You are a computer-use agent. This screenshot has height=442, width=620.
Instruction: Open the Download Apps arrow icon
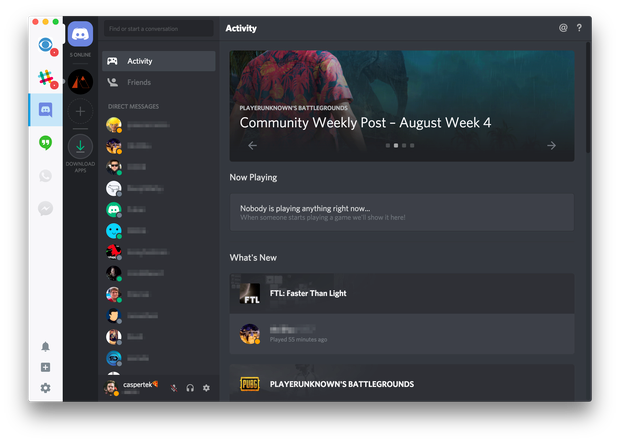coord(80,146)
